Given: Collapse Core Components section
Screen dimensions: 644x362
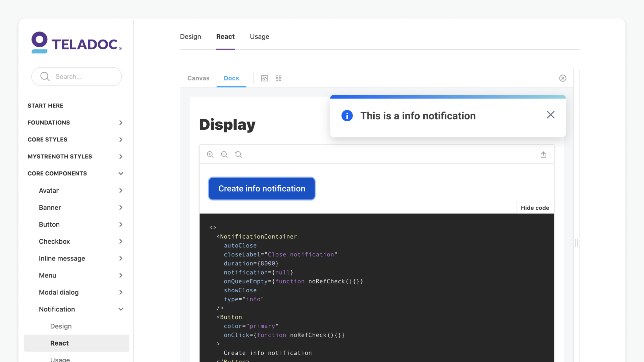Looking at the screenshot, I should [x=121, y=173].
